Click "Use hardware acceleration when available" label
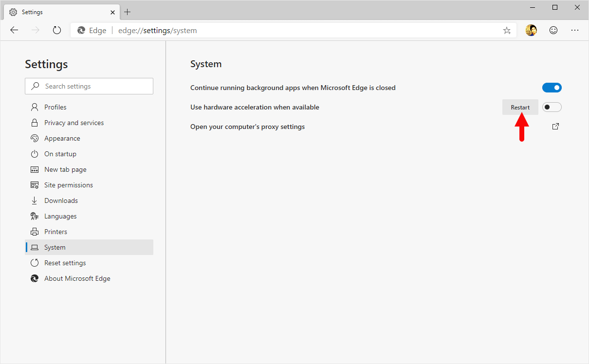The image size is (589, 364). 255,107
